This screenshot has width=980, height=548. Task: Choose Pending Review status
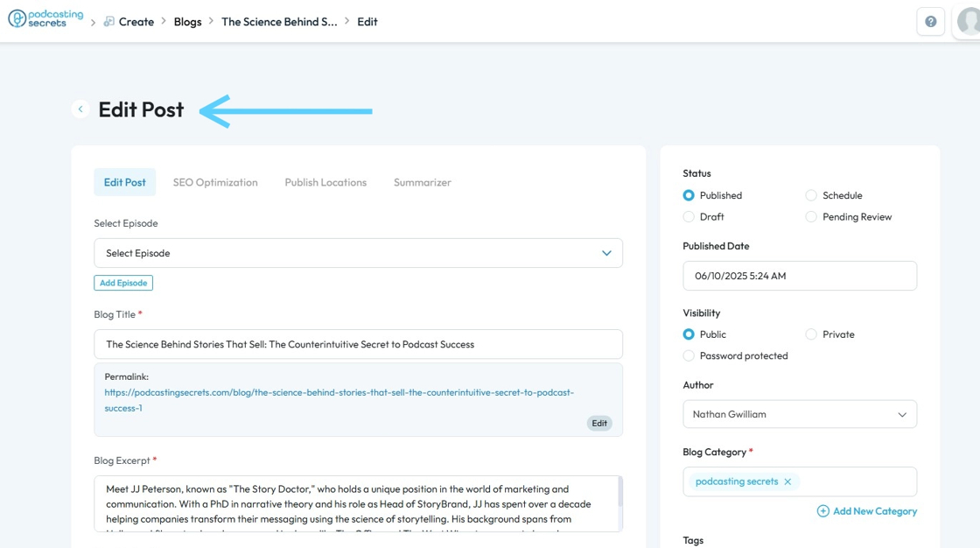point(811,216)
